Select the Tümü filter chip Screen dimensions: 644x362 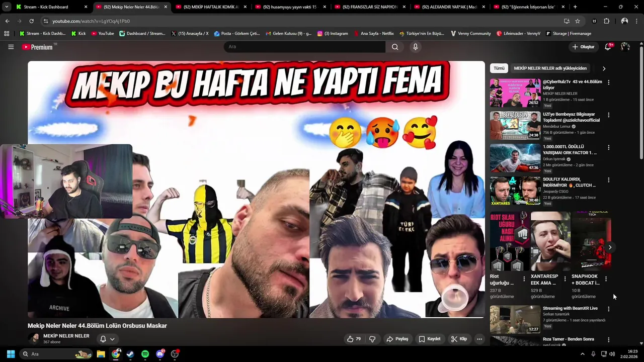(499, 68)
